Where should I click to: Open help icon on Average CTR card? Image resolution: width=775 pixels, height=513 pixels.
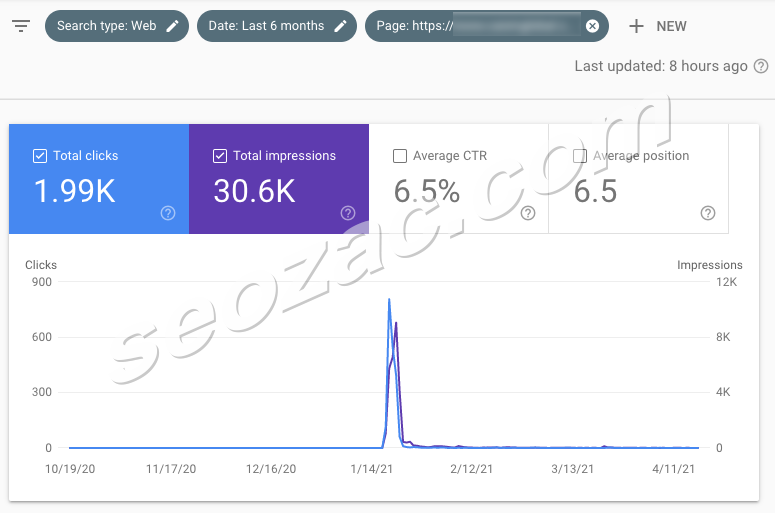tap(528, 213)
